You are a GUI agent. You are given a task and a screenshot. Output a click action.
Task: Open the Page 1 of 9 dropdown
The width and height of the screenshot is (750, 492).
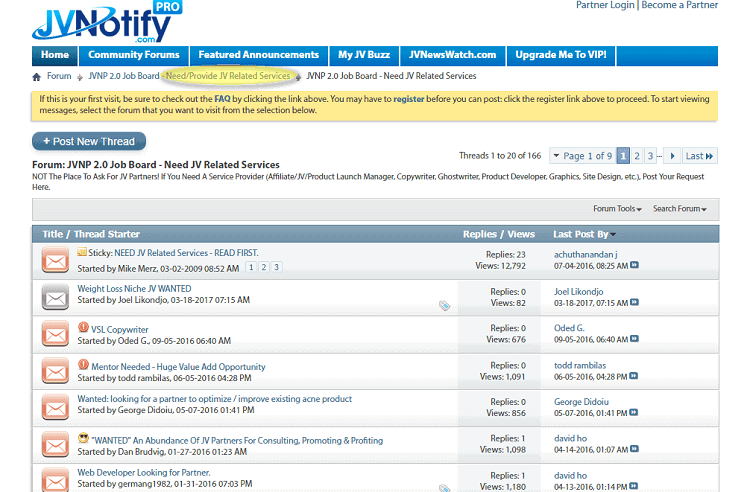(x=582, y=156)
